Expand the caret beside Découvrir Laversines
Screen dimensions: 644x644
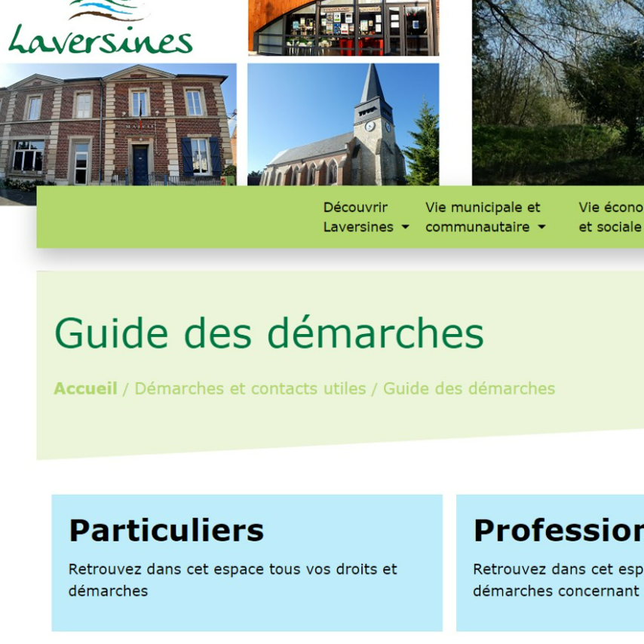[405, 228]
